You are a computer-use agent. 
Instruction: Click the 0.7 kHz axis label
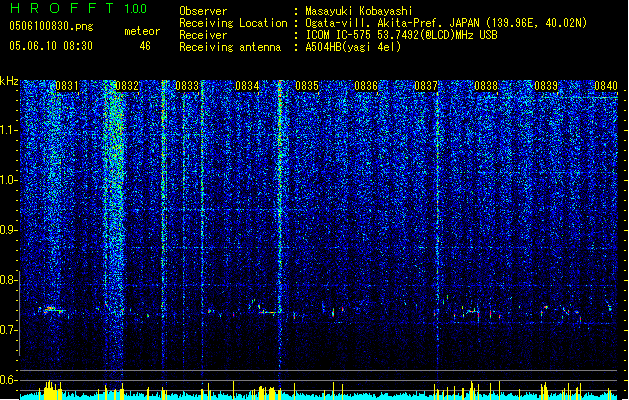[8, 330]
